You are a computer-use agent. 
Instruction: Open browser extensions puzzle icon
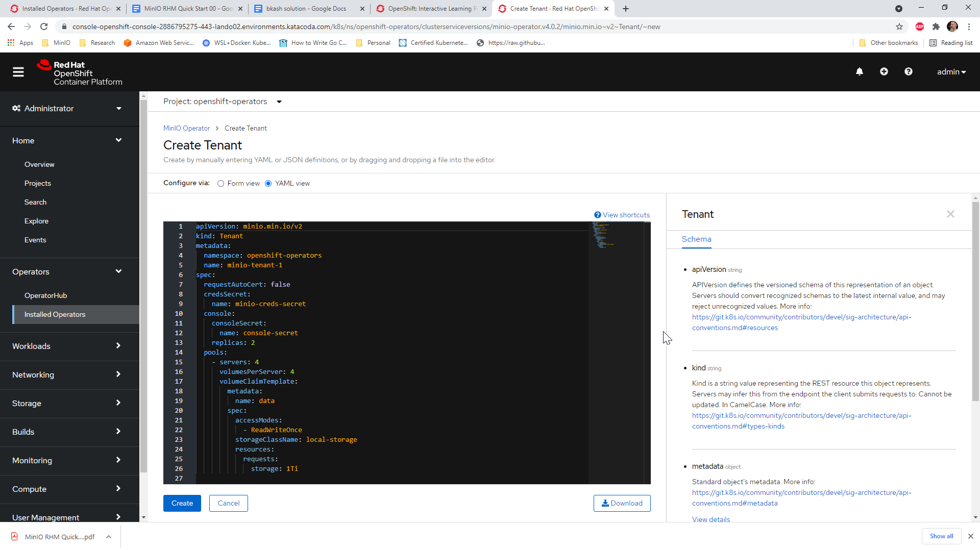(x=936, y=27)
